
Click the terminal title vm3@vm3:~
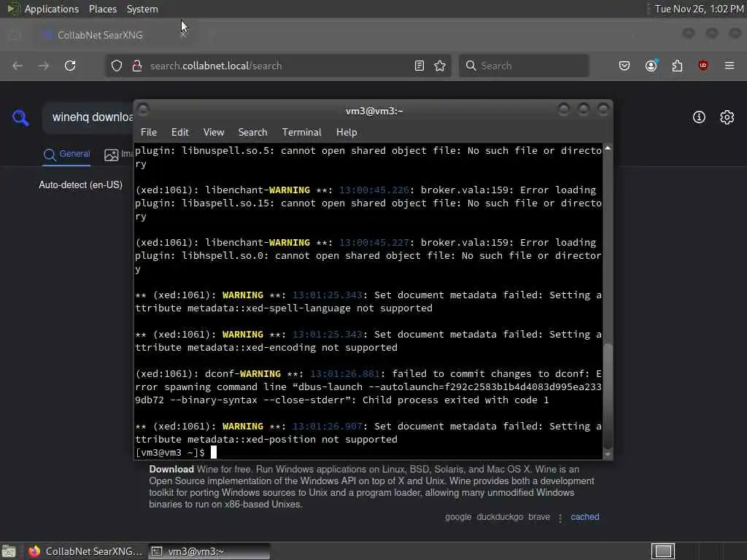click(374, 111)
